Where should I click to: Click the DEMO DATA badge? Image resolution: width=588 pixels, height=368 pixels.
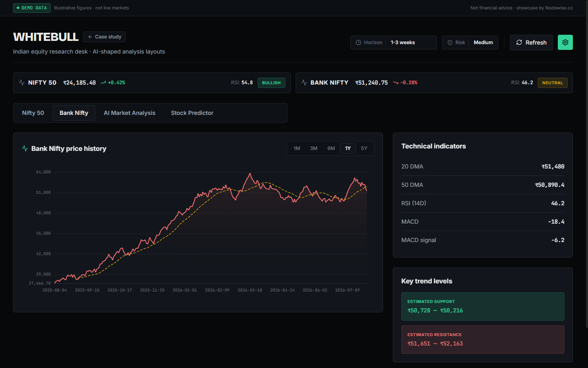tap(32, 8)
